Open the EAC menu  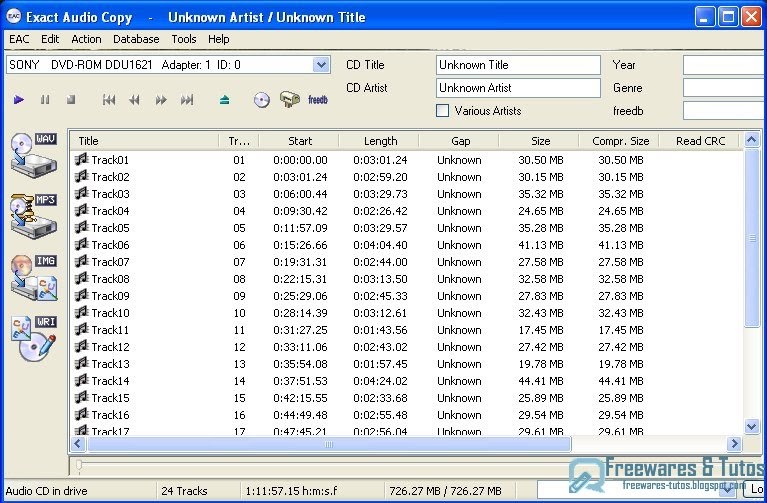coord(19,39)
